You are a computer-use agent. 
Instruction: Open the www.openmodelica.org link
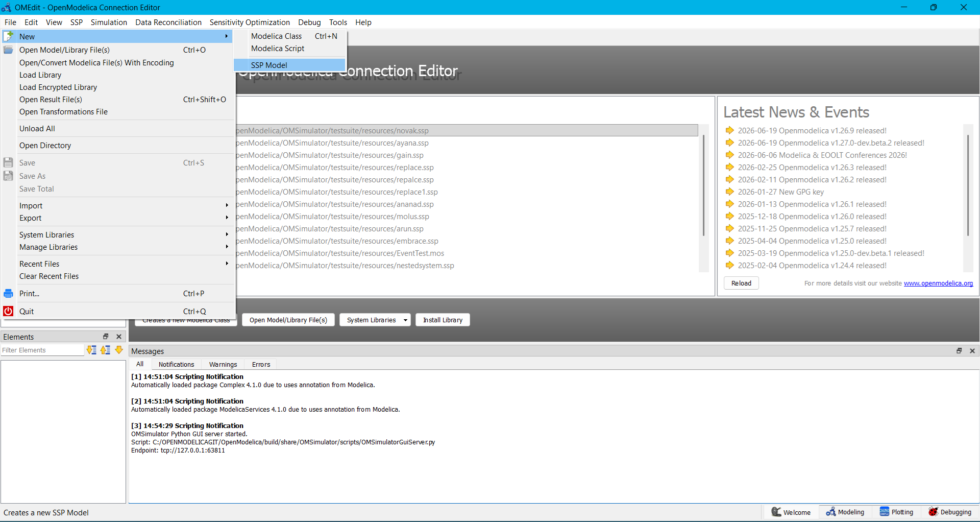coord(938,283)
